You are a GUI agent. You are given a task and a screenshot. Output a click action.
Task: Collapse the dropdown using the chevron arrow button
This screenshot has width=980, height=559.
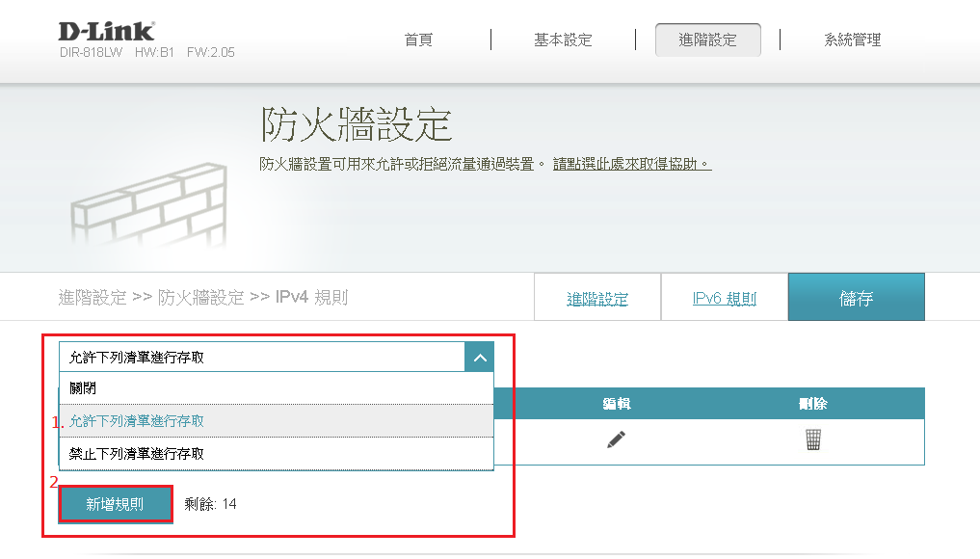coord(479,357)
